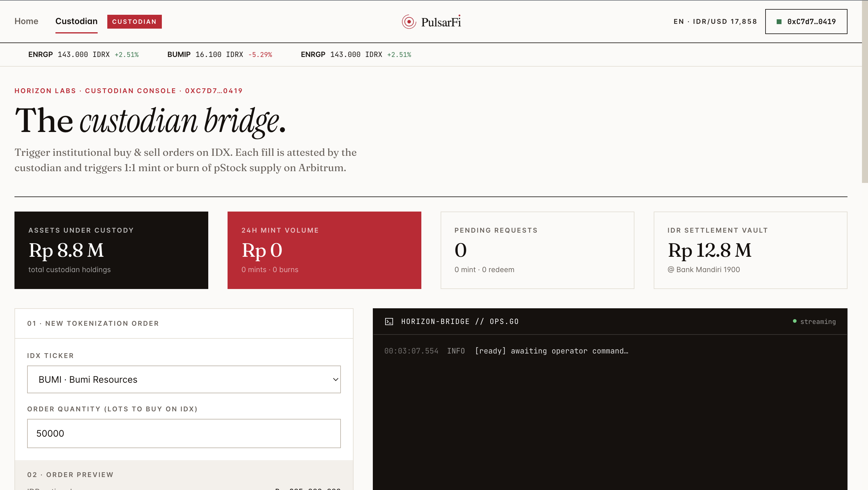Click the 'total custodian holdings' caption

click(69, 270)
